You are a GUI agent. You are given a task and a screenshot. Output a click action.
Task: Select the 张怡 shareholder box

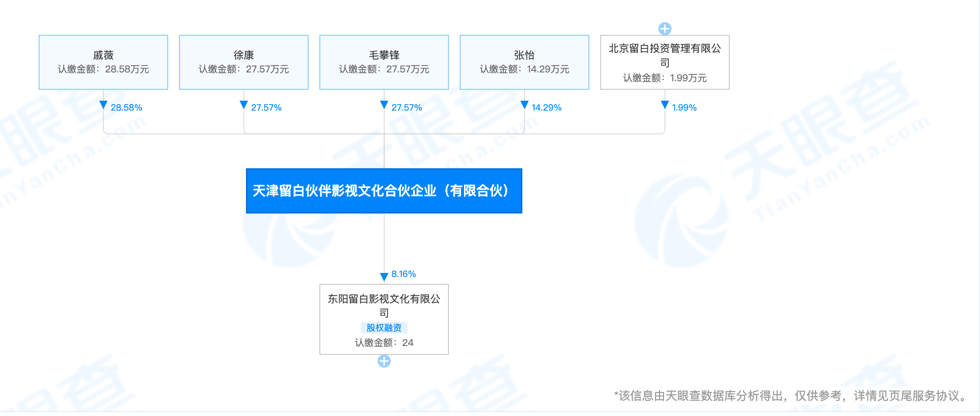coord(524,62)
